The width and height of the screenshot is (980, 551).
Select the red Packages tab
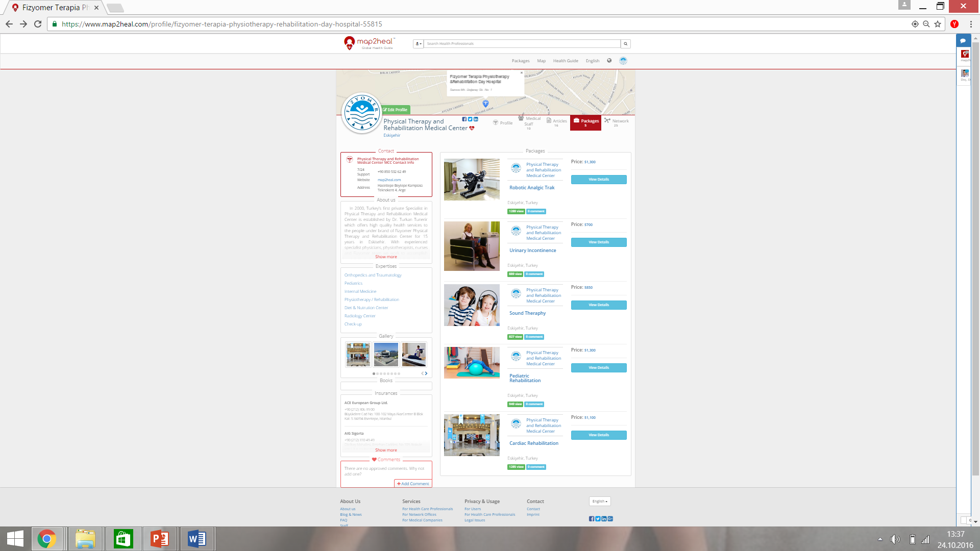click(585, 123)
